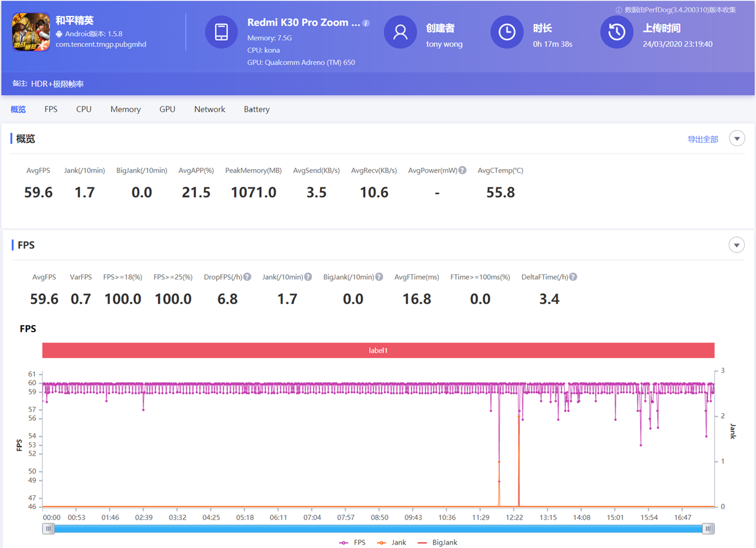Screen dimensions: 756x548
Task: Click the 和平精英 game app icon
Action: [31, 32]
